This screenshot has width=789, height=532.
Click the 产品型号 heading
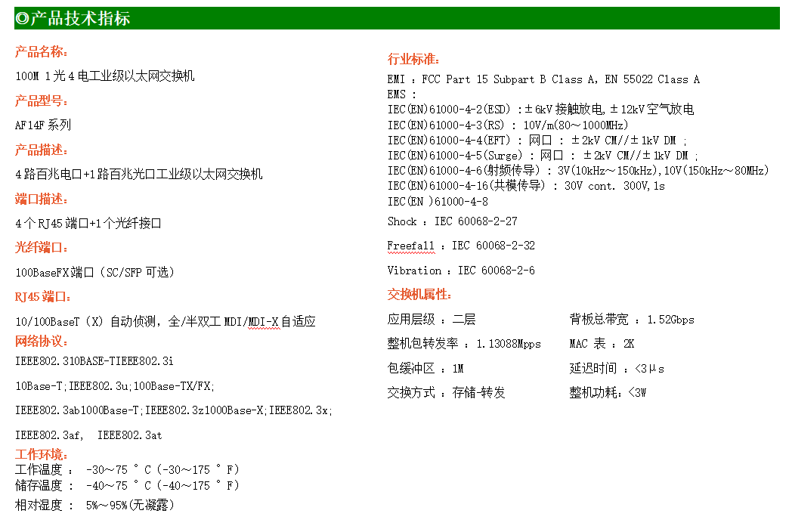click(x=42, y=101)
